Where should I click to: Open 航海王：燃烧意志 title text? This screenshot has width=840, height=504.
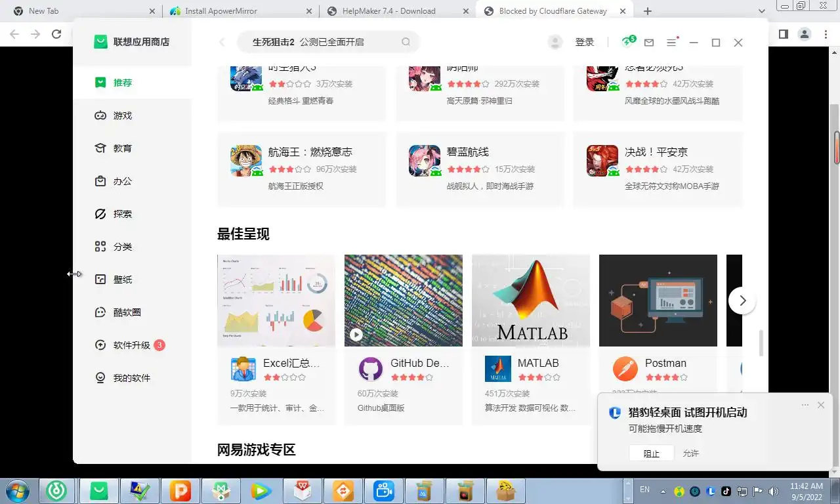coord(310,152)
